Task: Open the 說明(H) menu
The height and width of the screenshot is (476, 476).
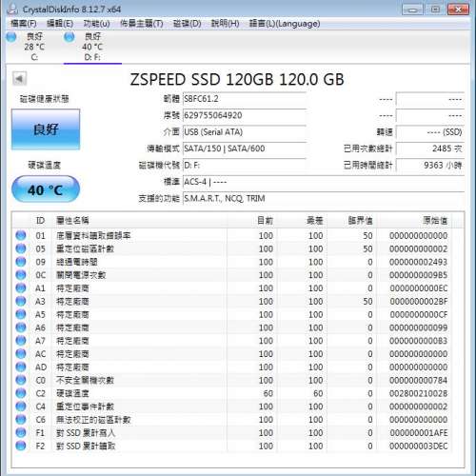Action: (225, 24)
